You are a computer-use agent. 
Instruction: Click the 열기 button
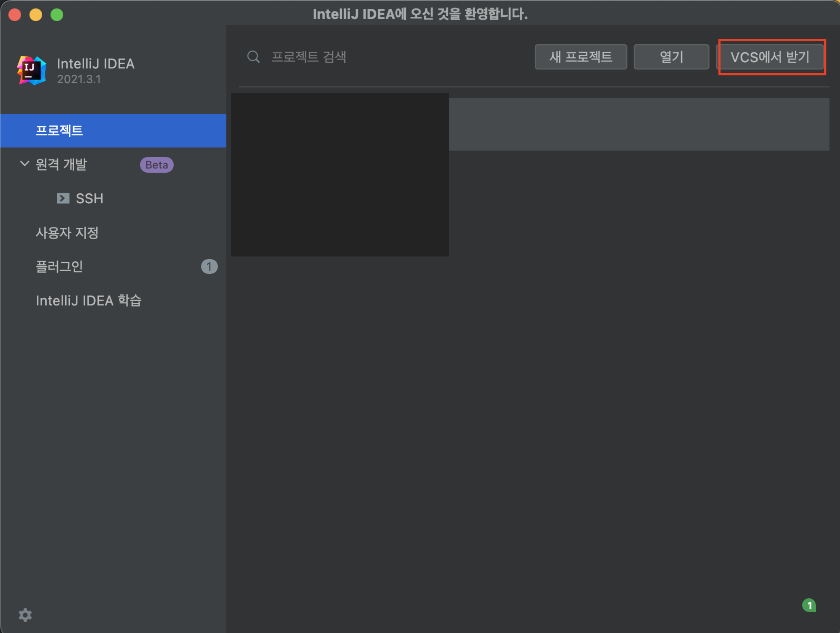(x=672, y=57)
